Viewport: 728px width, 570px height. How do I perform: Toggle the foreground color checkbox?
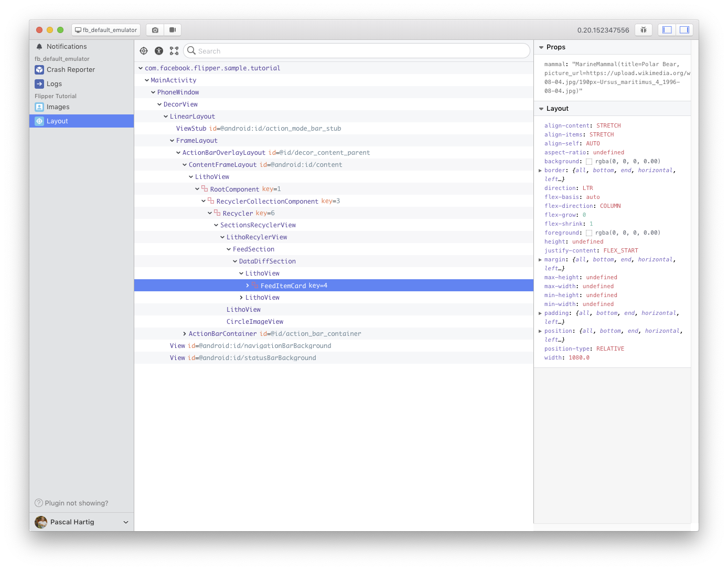pos(588,233)
